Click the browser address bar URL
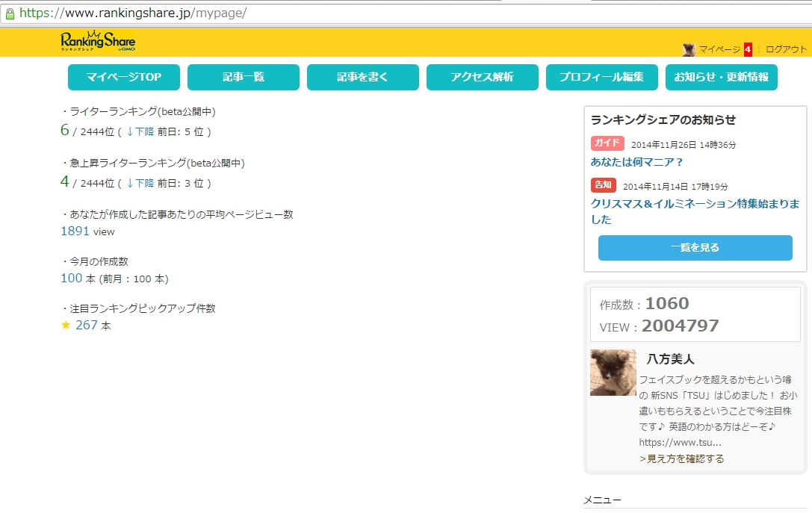This screenshot has height=513, width=812. tap(133, 13)
